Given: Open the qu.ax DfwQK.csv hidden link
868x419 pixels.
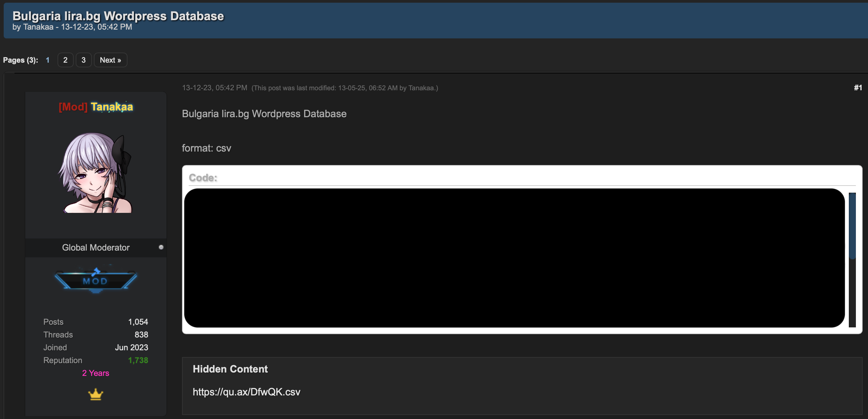Looking at the screenshot, I should pos(246,392).
